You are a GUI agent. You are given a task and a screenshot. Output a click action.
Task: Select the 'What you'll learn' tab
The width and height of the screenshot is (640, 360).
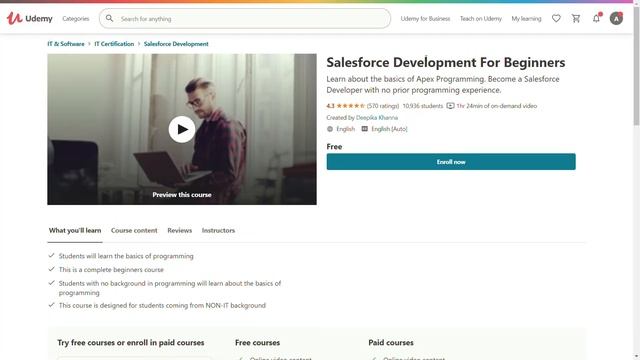click(x=75, y=230)
